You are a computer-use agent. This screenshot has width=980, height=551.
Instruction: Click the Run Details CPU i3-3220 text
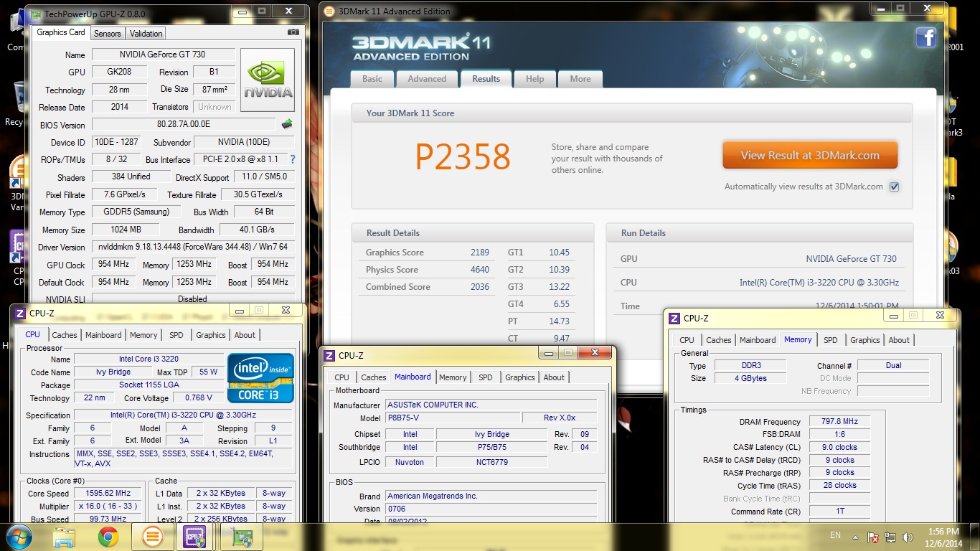[819, 283]
